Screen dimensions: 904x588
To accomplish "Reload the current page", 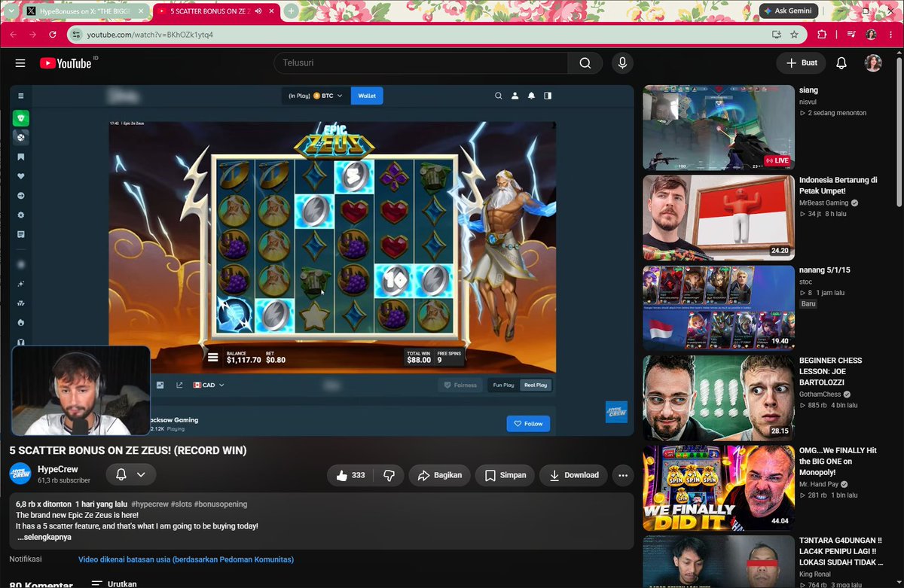I will (x=52, y=35).
